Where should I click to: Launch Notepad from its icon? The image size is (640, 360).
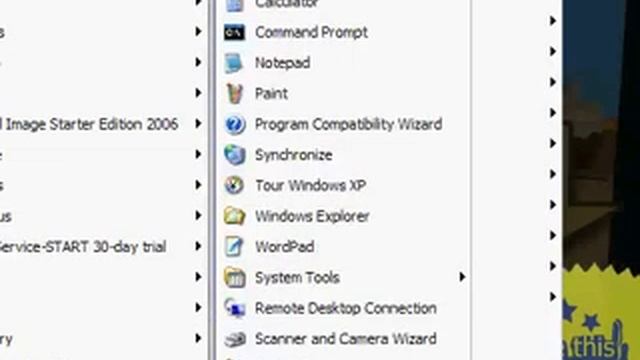234,63
